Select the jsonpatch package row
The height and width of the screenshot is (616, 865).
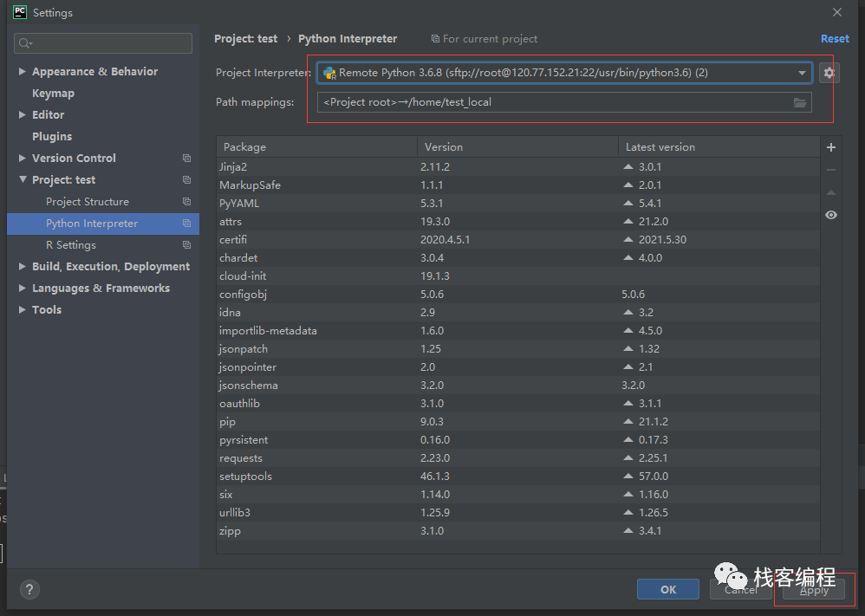click(x=518, y=348)
